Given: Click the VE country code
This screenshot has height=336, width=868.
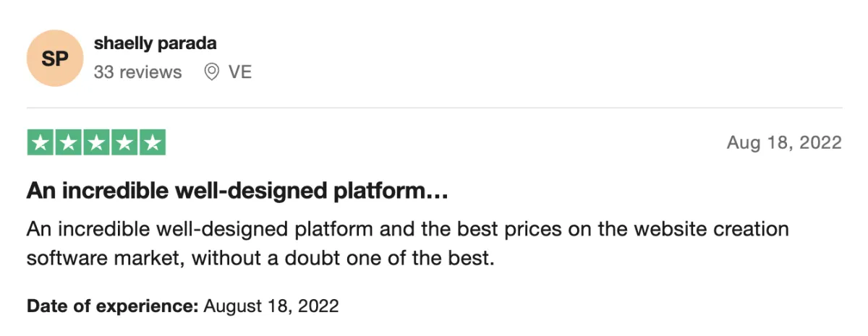Looking at the screenshot, I should [x=240, y=72].
